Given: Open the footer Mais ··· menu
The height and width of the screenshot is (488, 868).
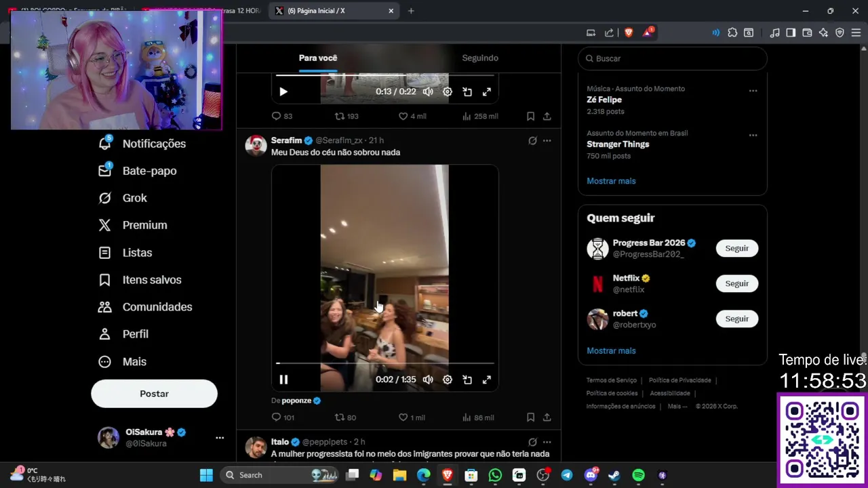Looking at the screenshot, I should [x=677, y=407].
